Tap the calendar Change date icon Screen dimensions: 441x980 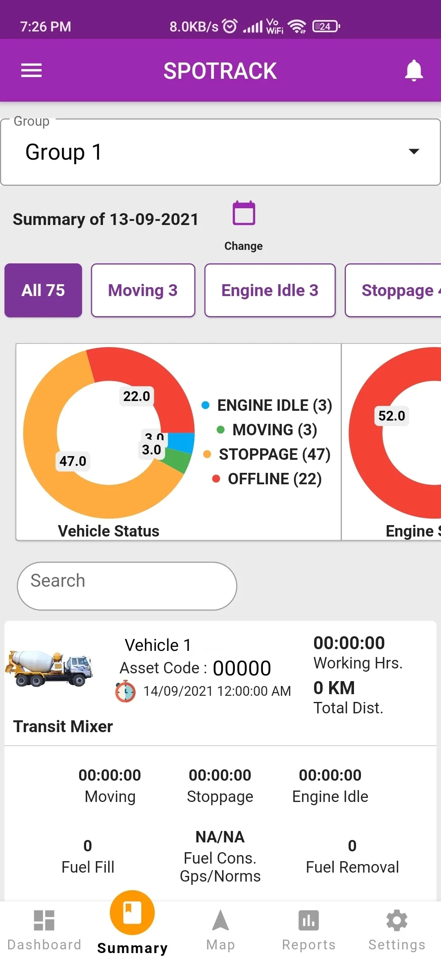point(244,213)
